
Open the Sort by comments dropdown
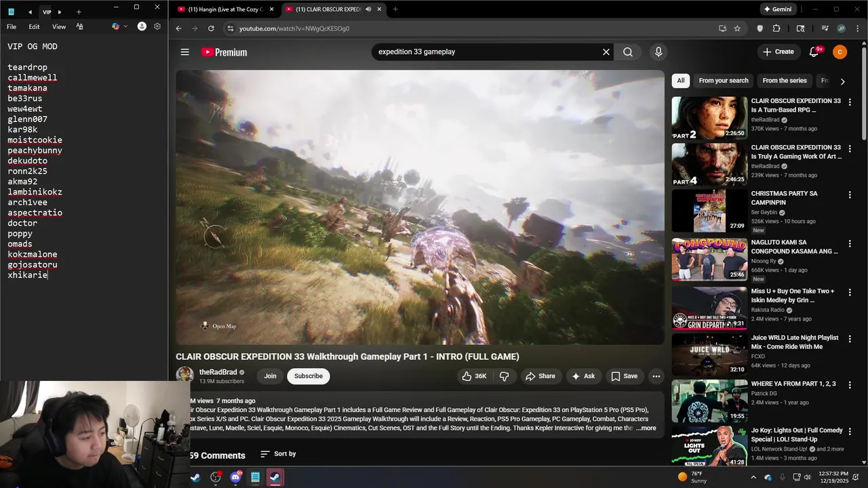click(x=278, y=453)
